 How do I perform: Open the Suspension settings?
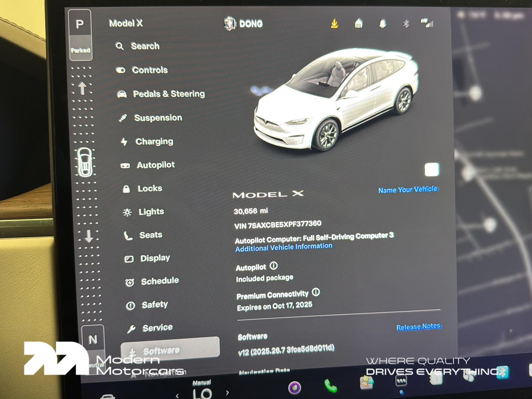point(150,118)
